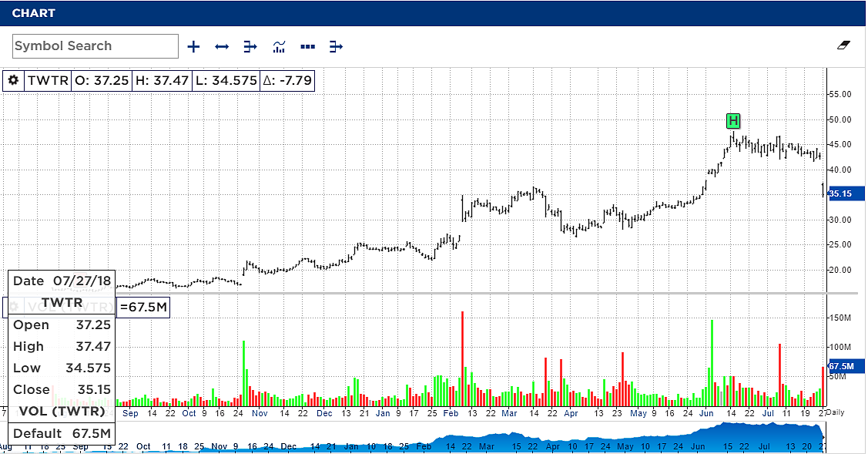Viewport: 868px width, 454px height.
Task: Click the Jun label on the chart date axis
Action: point(706,413)
